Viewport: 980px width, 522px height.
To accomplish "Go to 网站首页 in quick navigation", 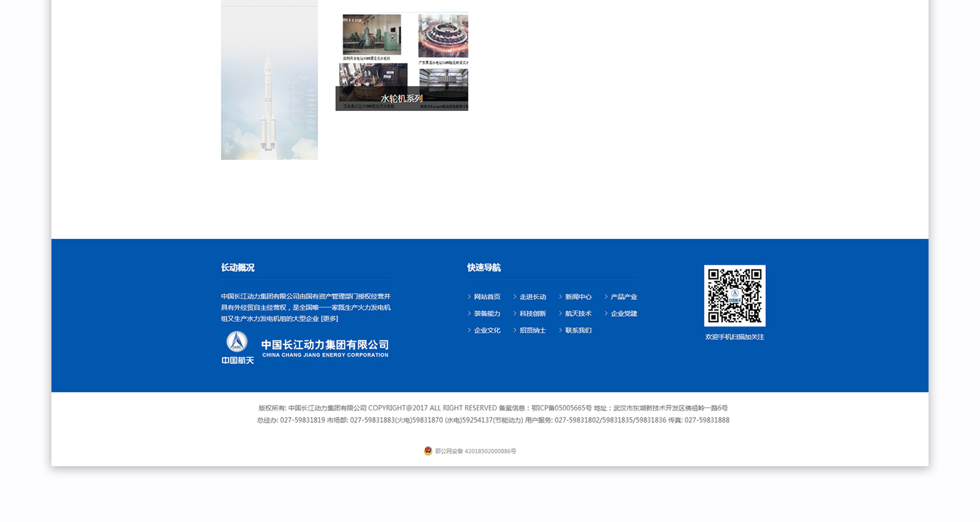I will coord(487,297).
